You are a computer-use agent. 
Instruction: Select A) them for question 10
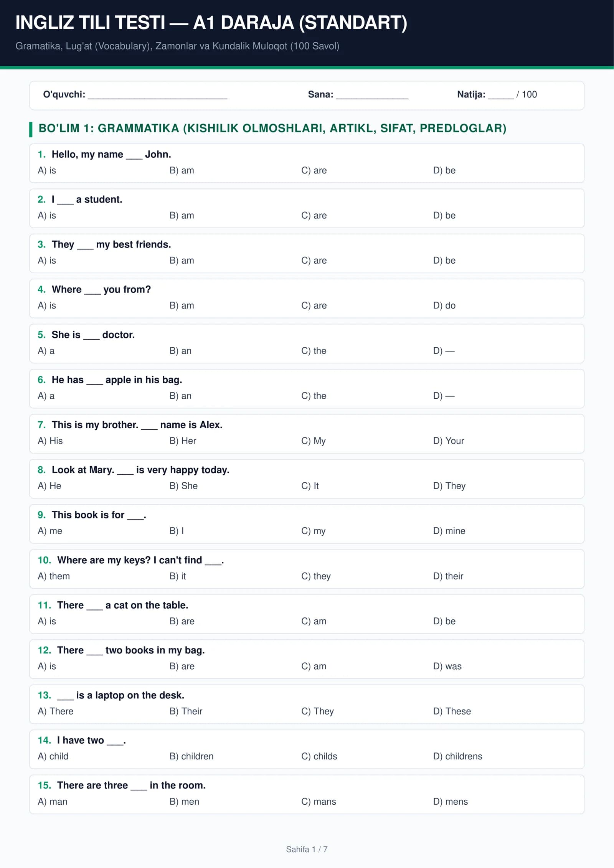coord(54,576)
